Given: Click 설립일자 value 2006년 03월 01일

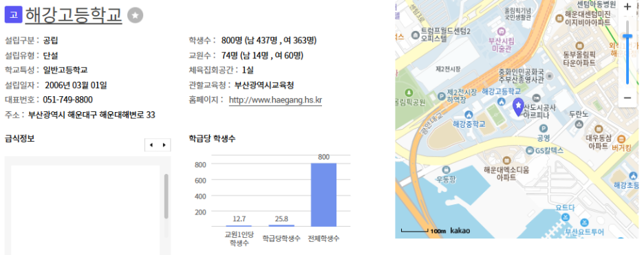Looking at the screenshot, I should pos(76,85).
